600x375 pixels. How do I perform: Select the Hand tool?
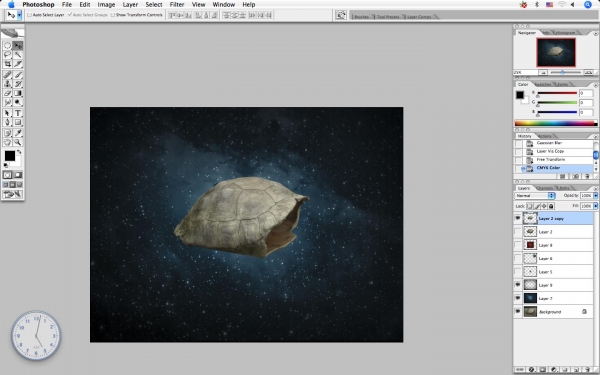pyautogui.click(x=7, y=142)
